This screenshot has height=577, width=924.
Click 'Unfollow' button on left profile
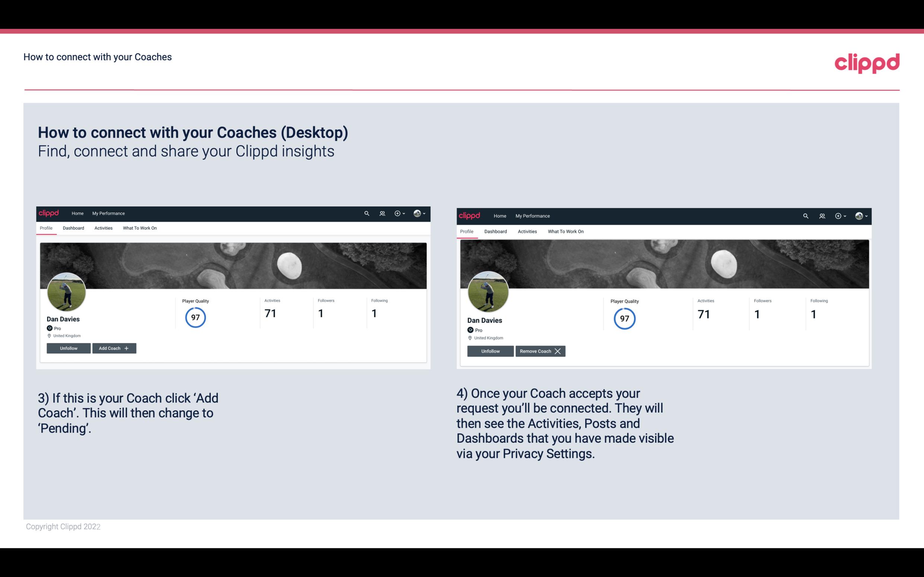pyautogui.click(x=68, y=348)
